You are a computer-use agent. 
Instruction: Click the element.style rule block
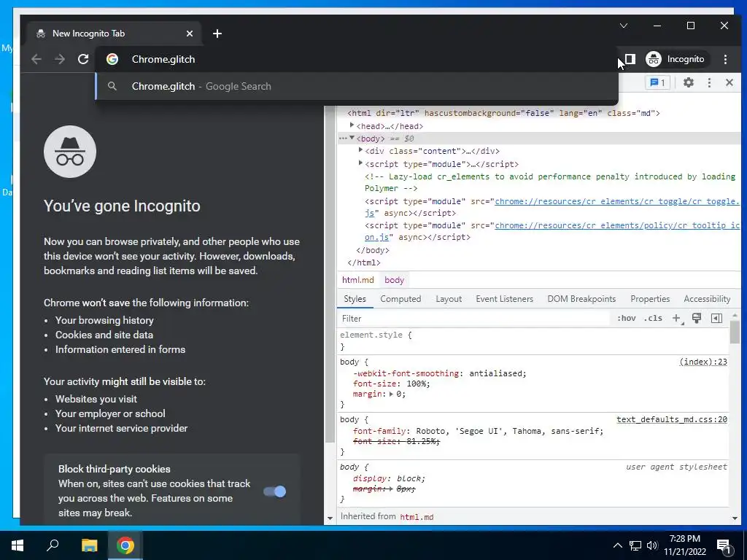(x=533, y=341)
